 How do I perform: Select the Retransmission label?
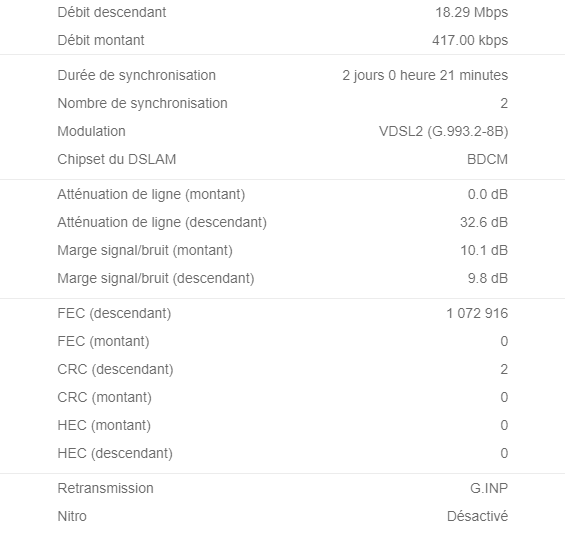tap(106, 488)
